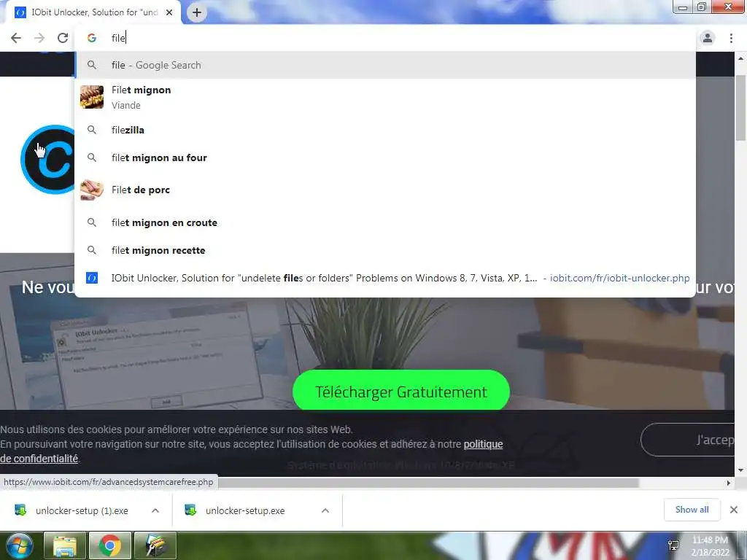Open the Chrome three-dot menu
Screen dimensions: 747x560
coord(731,38)
